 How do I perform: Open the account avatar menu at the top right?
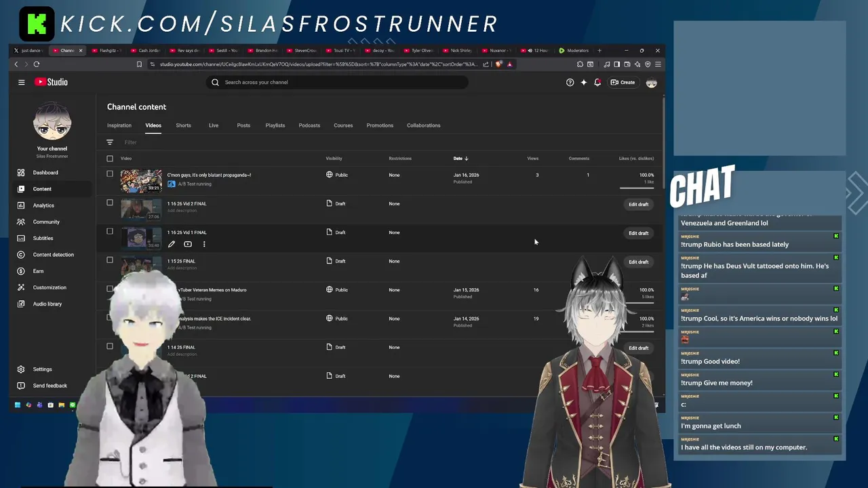pos(652,83)
